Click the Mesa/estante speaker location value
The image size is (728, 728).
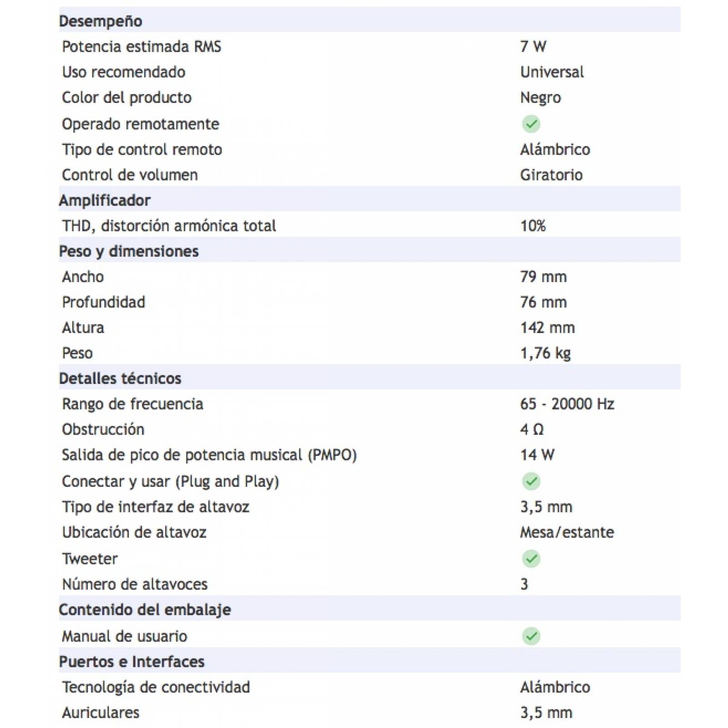click(567, 532)
